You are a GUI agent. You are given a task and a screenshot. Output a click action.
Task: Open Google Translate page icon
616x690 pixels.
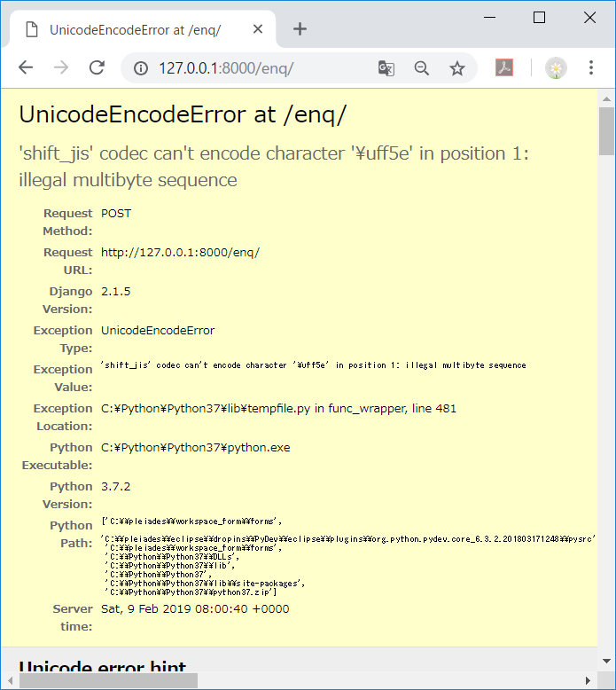[x=386, y=68]
